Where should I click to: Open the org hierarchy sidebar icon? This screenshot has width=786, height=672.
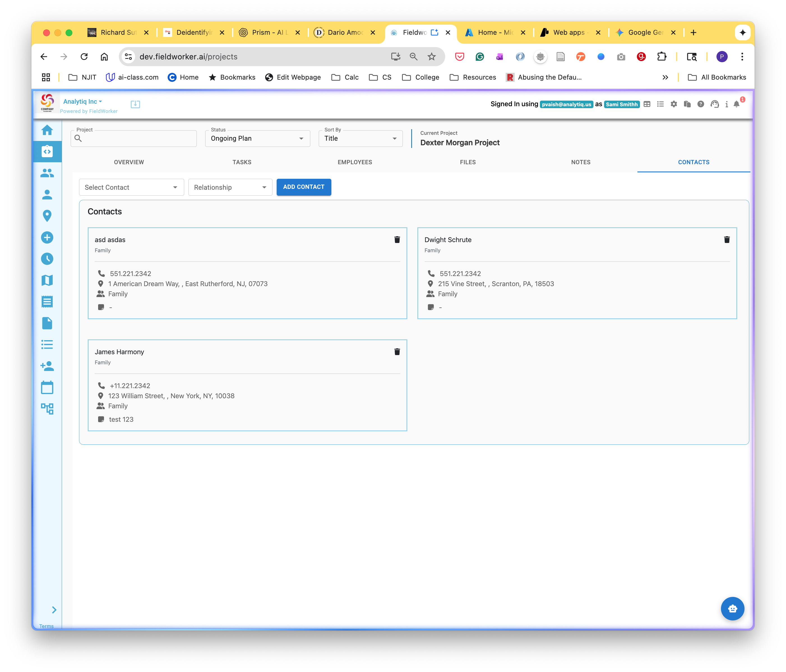click(x=47, y=409)
